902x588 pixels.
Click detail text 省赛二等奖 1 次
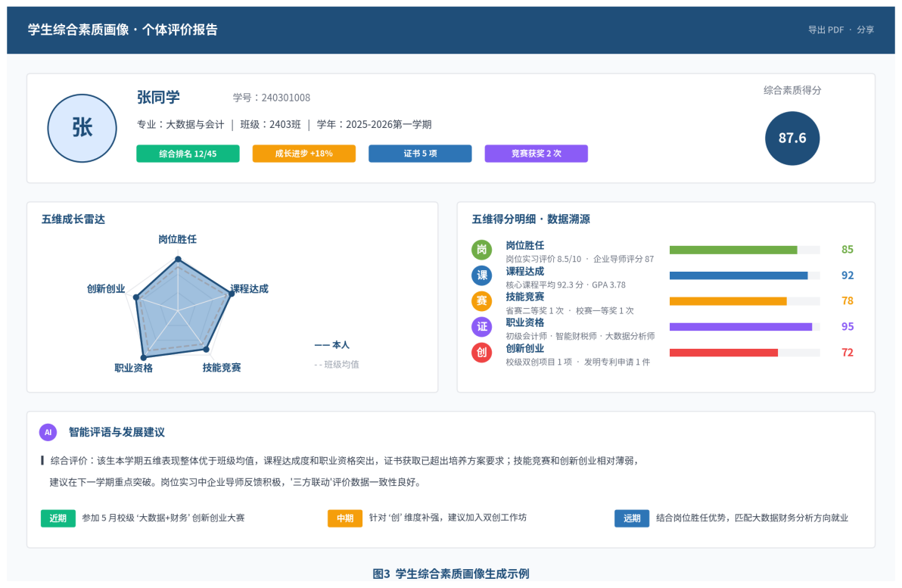click(535, 311)
